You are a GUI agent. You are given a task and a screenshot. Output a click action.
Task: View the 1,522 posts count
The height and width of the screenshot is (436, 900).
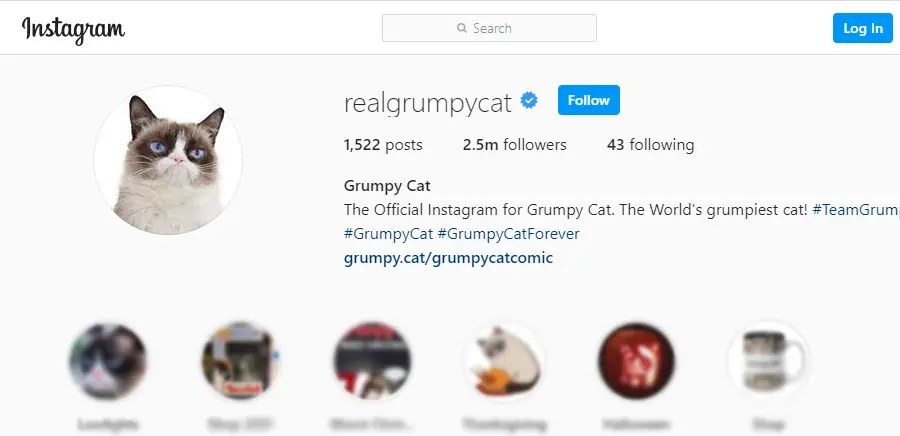tap(383, 145)
